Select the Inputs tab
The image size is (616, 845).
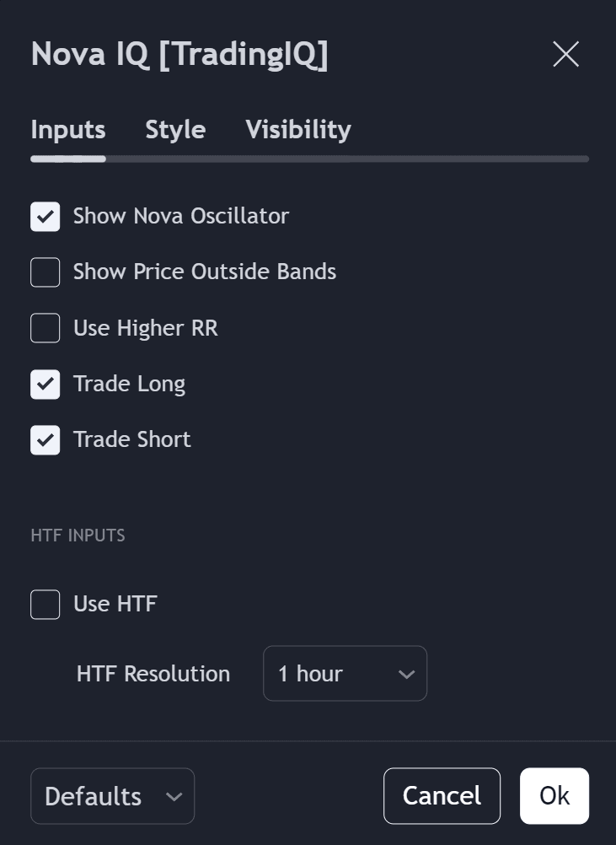pos(67,130)
